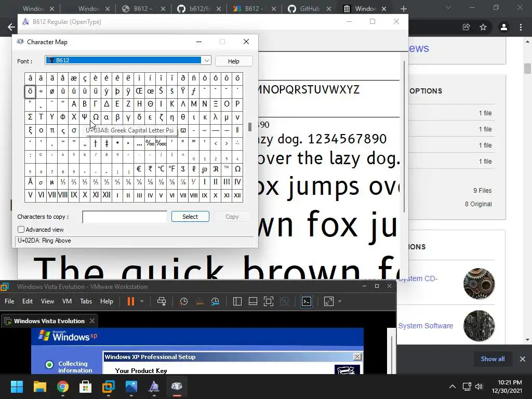Open File Explorer from the taskbar
This screenshot has height=399, width=532.
coord(39,387)
